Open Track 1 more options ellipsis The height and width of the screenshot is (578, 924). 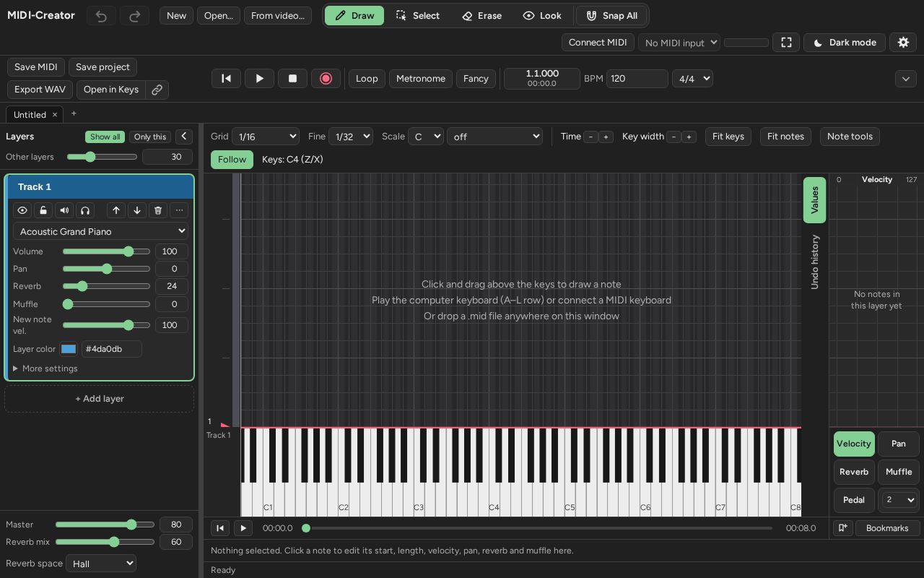[x=179, y=210]
